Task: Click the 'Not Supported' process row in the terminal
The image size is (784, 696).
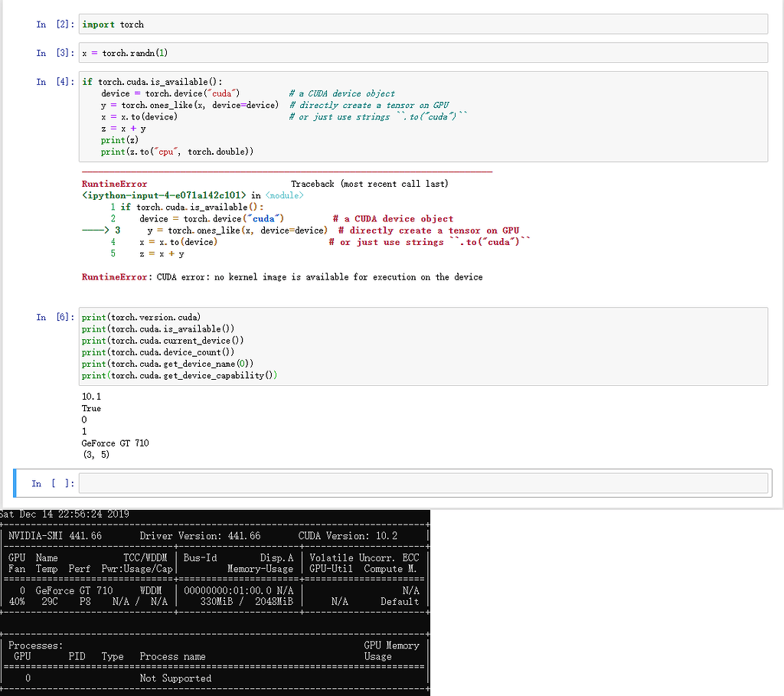Action: coord(175,678)
